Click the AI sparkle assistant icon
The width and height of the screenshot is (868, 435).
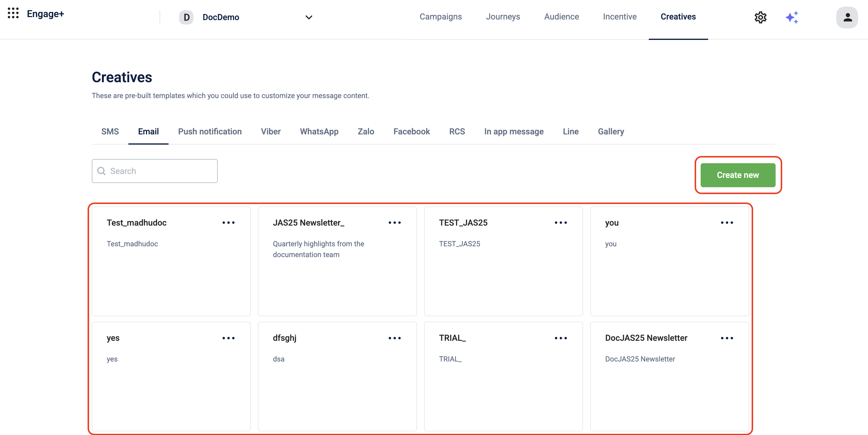(x=792, y=17)
